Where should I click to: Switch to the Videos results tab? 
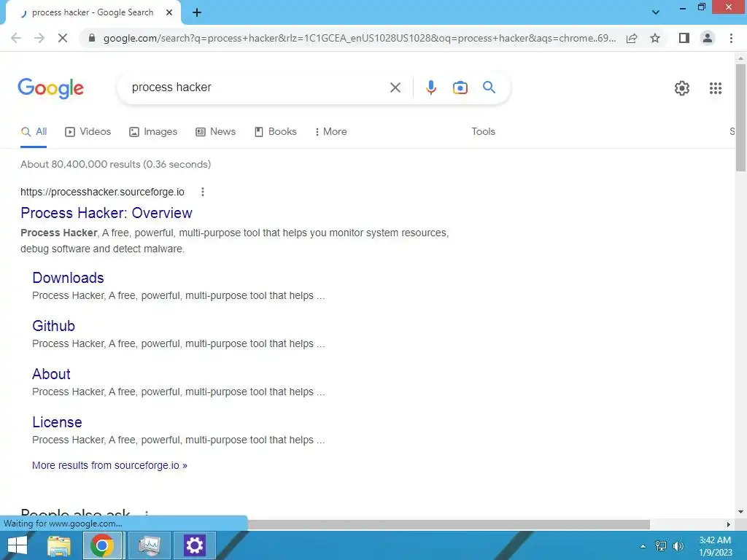click(88, 132)
